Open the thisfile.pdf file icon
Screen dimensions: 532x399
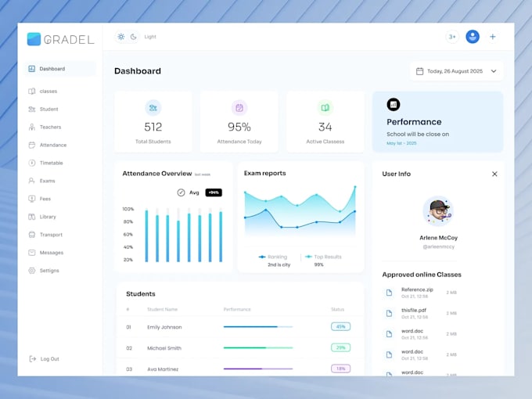389,313
